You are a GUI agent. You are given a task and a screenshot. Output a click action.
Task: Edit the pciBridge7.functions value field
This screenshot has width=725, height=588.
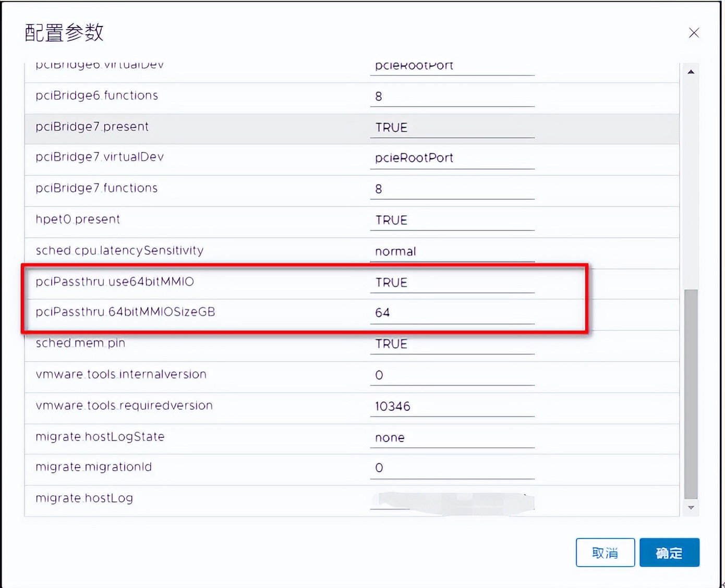(x=452, y=189)
